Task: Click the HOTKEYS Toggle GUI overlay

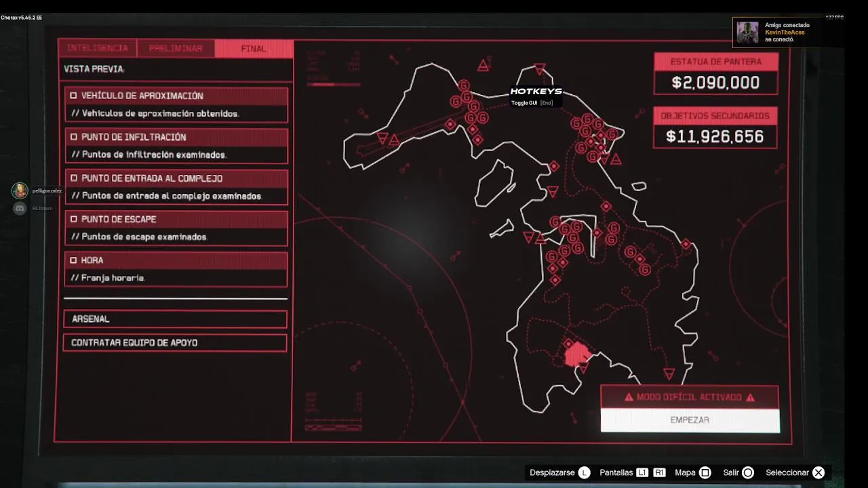Action: click(x=536, y=97)
